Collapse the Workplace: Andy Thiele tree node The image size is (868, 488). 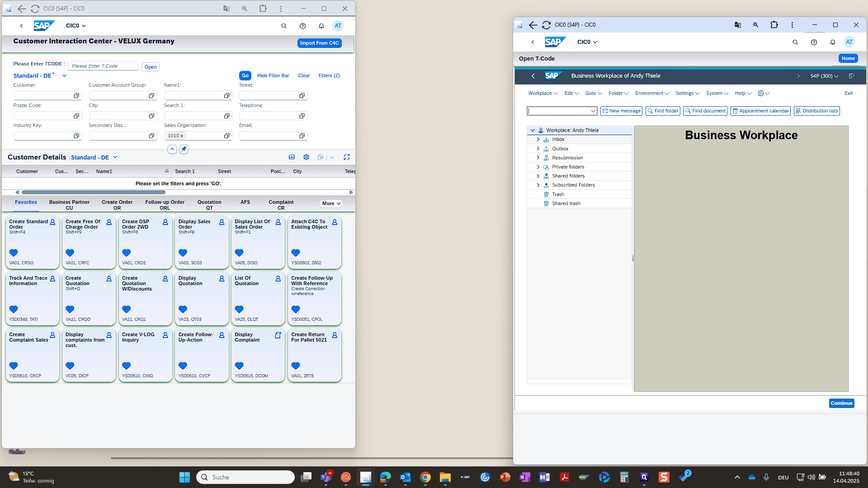pyautogui.click(x=533, y=130)
